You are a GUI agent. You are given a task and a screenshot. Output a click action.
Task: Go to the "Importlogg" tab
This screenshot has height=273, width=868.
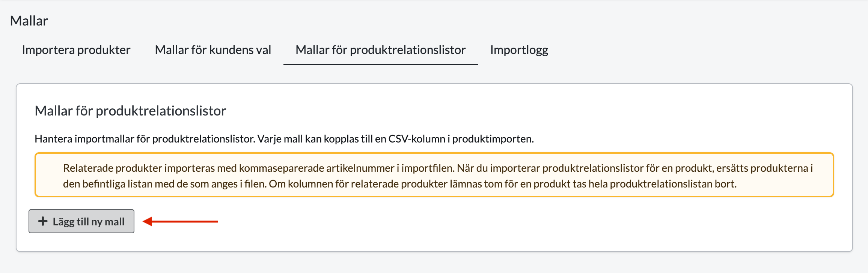coord(519,50)
